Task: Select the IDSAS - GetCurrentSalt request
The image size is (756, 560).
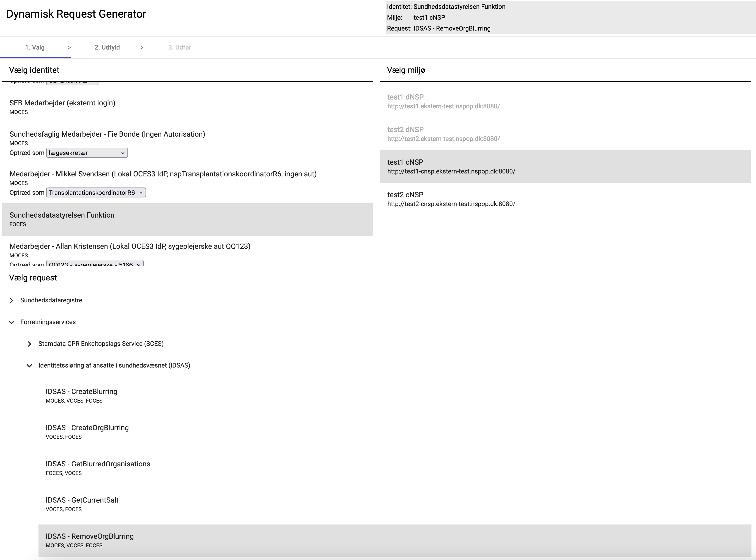Action: coord(82,500)
